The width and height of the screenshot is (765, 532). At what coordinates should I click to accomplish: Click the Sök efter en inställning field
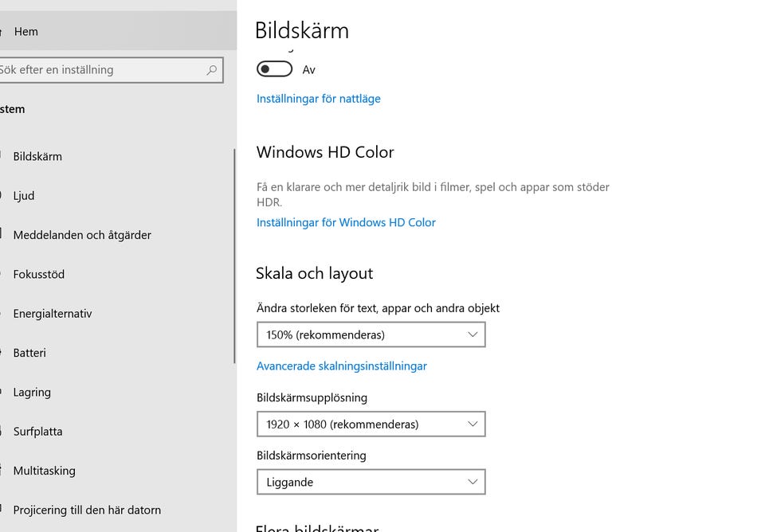(112, 70)
